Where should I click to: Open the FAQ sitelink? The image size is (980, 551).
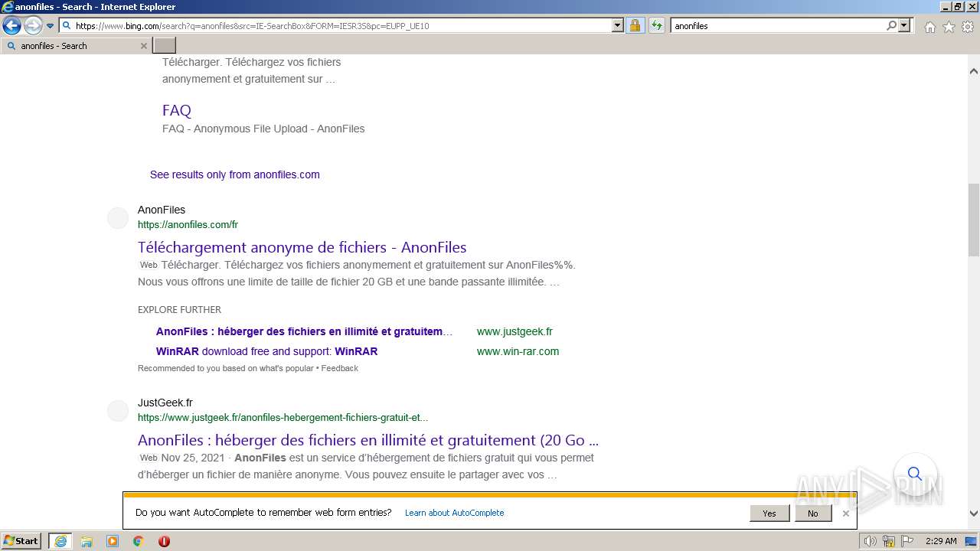click(177, 110)
